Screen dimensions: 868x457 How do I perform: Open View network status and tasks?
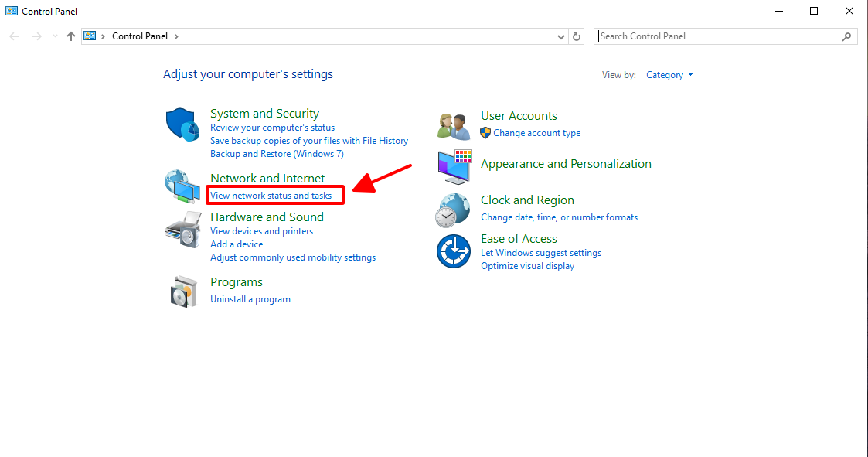[x=271, y=196]
